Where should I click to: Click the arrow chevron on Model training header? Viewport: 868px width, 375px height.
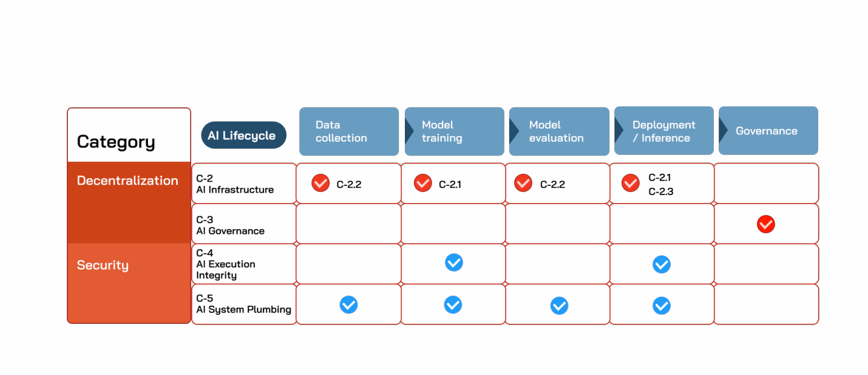click(x=410, y=131)
